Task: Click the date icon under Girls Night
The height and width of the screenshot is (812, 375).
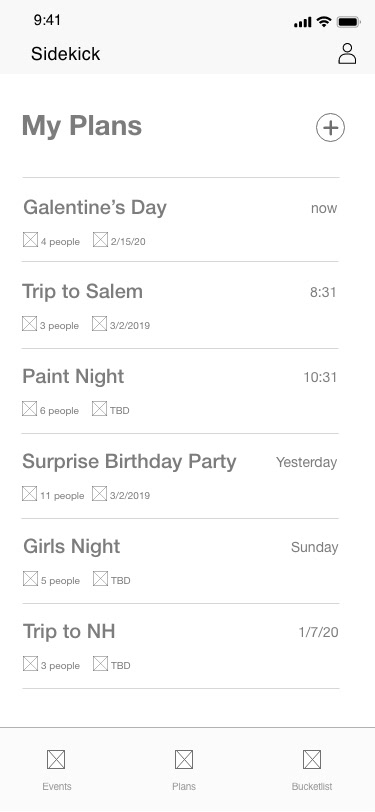Action: click(x=100, y=578)
